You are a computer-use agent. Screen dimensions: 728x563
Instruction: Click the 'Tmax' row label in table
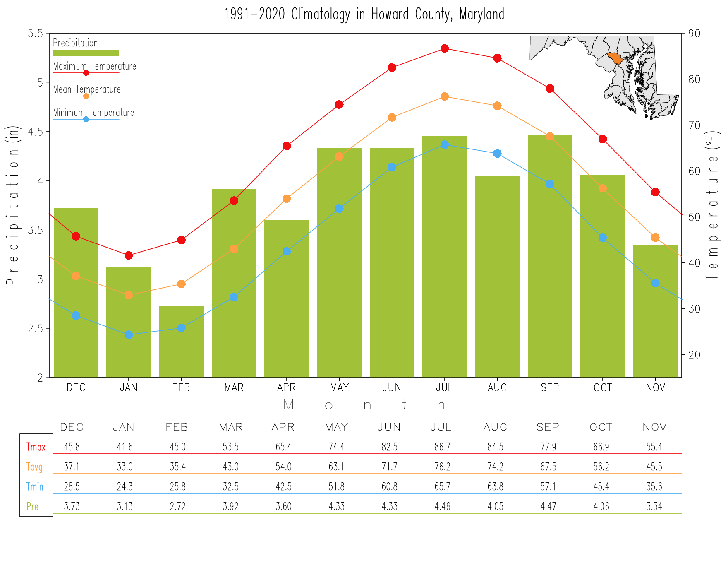pyautogui.click(x=36, y=447)
